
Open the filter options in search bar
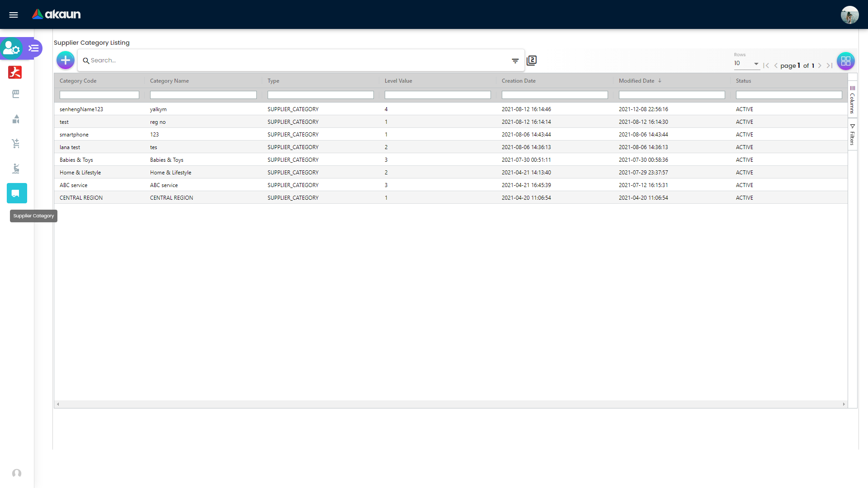(515, 61)
